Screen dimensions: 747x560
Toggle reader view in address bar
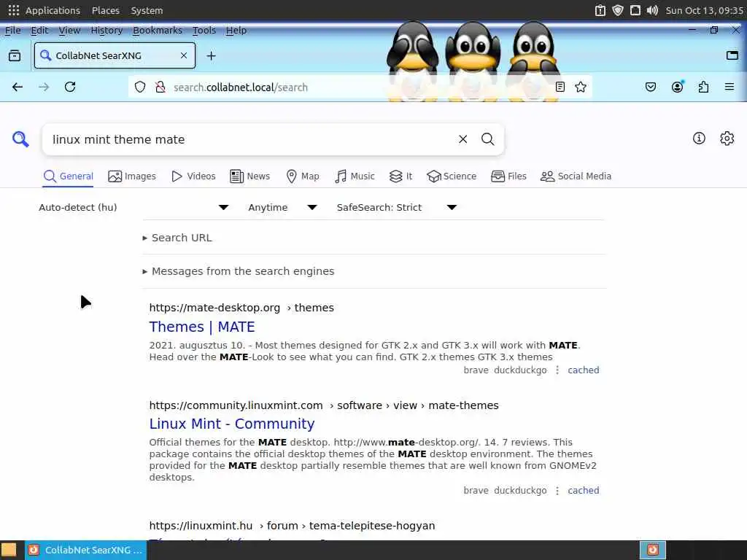pyautogui.click(x=560, y=87)
